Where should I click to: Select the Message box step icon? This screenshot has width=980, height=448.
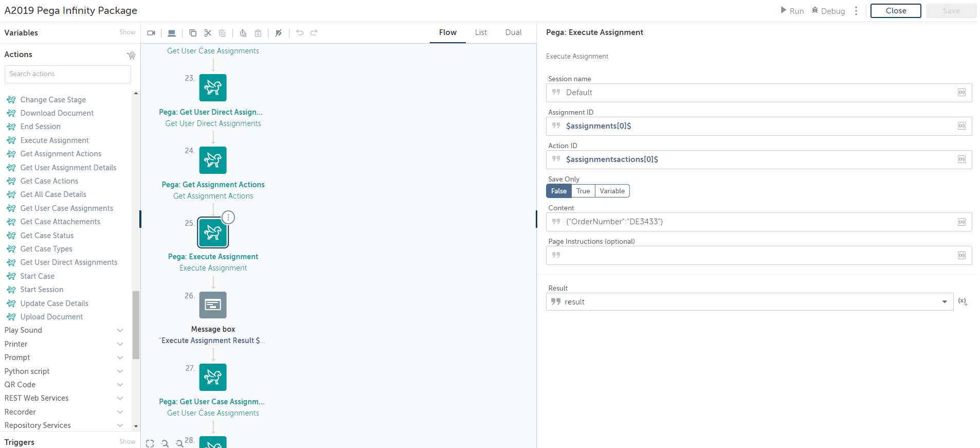point(213,305)
